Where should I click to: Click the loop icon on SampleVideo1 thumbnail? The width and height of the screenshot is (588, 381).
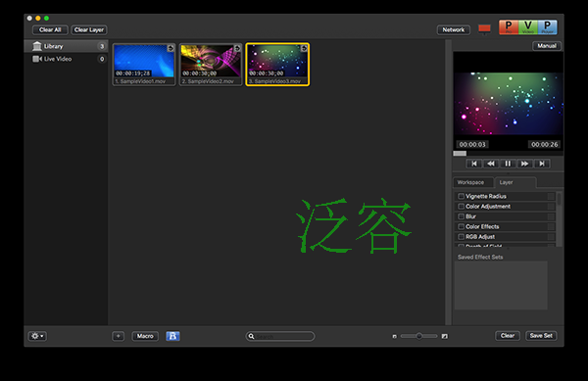(171, 48)
